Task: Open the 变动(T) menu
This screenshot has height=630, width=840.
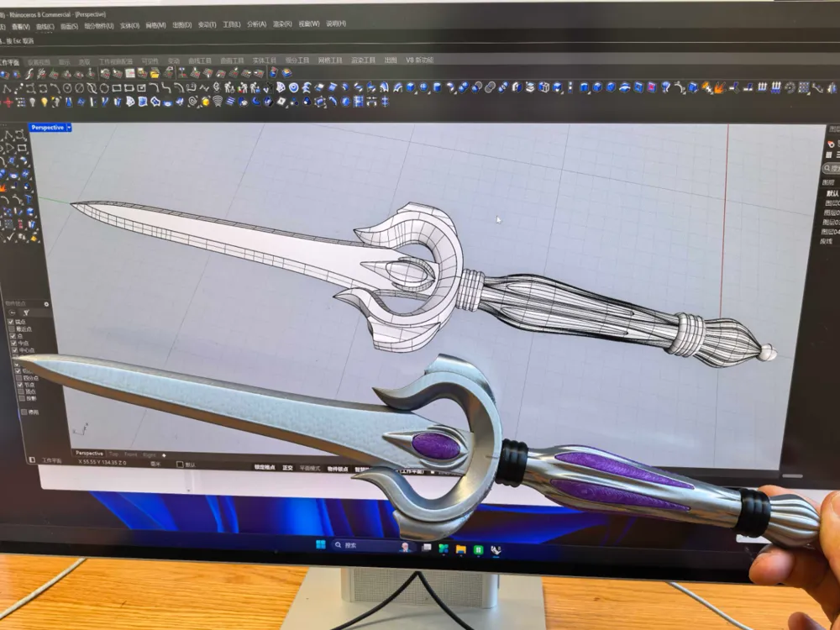Action: [207, 24]
